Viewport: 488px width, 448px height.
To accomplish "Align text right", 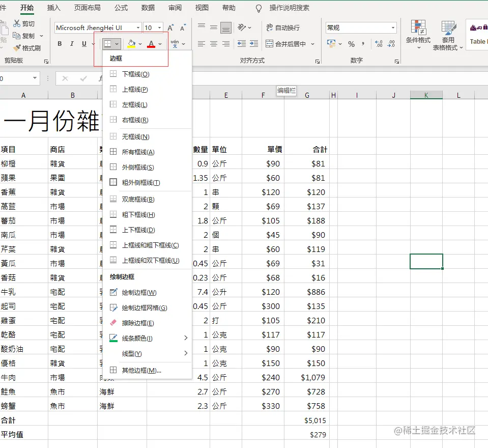I will click(226, 44).
